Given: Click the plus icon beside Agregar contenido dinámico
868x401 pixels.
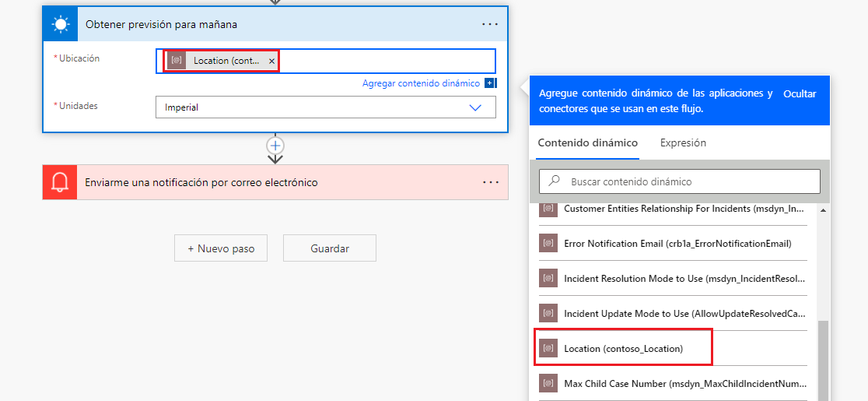Looking at the screenshot, I should [x=489, y=83].
